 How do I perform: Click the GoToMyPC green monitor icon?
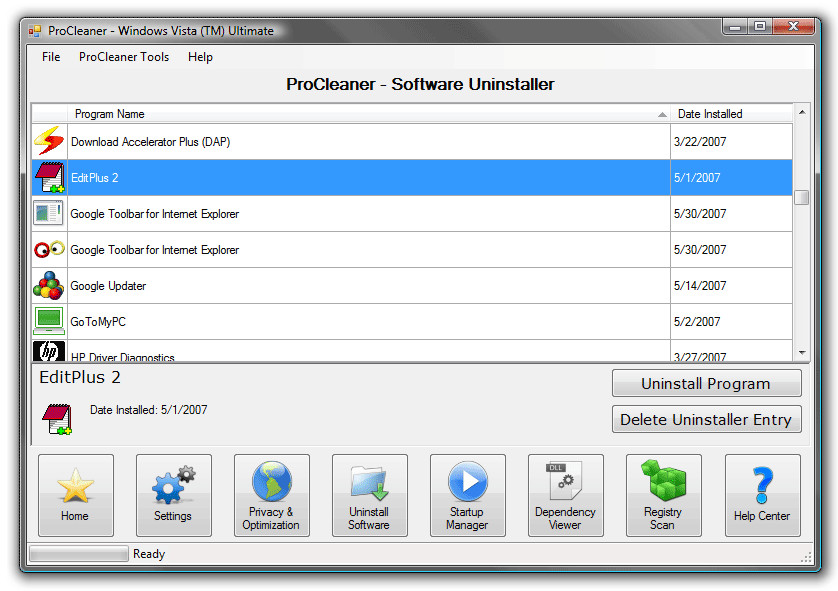coord(49,321)
